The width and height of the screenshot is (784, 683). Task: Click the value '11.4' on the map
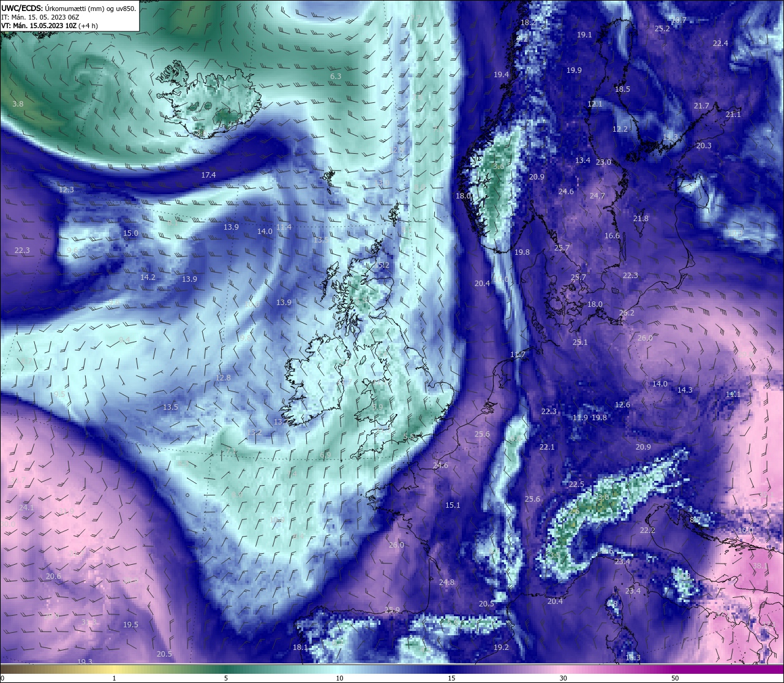(284, 227)
